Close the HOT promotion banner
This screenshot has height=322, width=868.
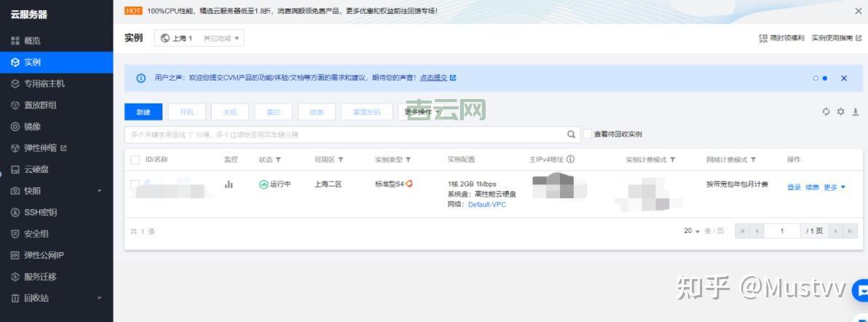pos(858,10)
